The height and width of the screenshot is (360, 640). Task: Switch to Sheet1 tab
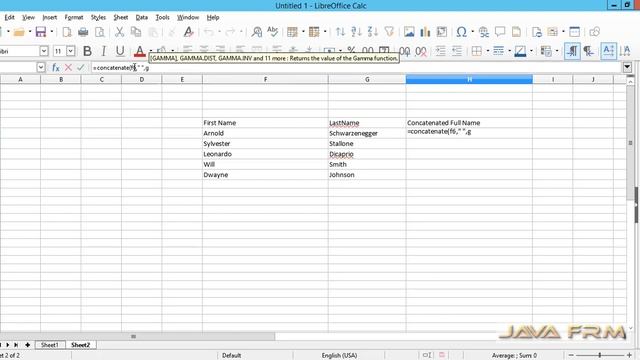click(x=50, y=345)
